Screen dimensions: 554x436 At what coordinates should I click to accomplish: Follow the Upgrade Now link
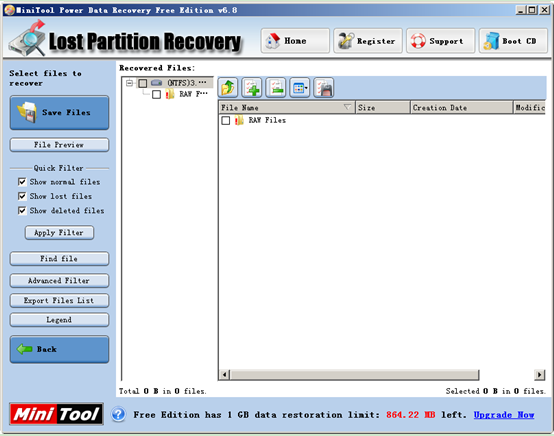pyautogui.click(x=503, y=415)
